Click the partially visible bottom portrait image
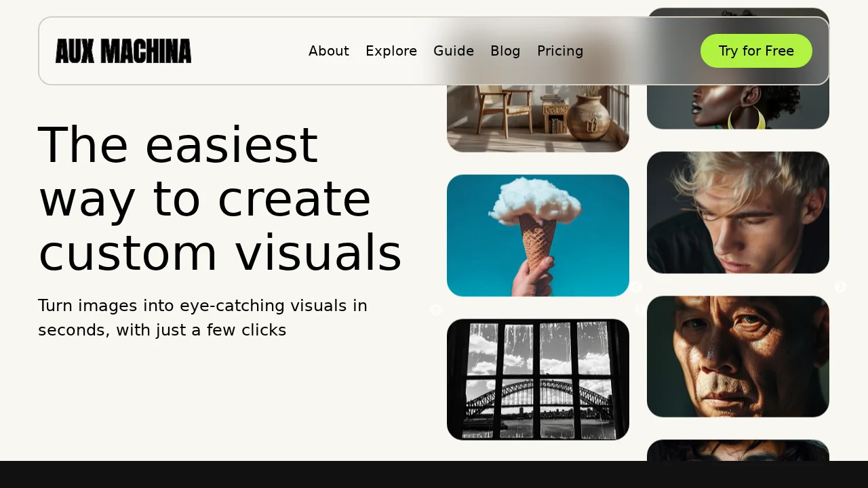 [738, 450]
